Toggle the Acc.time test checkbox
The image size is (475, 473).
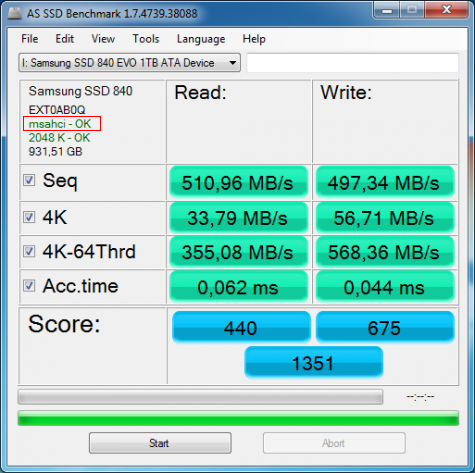tap(29, 286)
